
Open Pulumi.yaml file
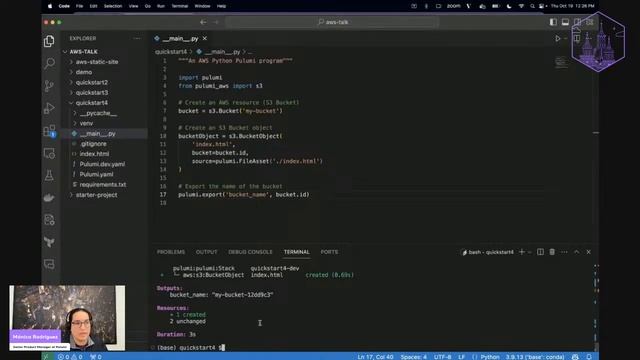[96, 174]
